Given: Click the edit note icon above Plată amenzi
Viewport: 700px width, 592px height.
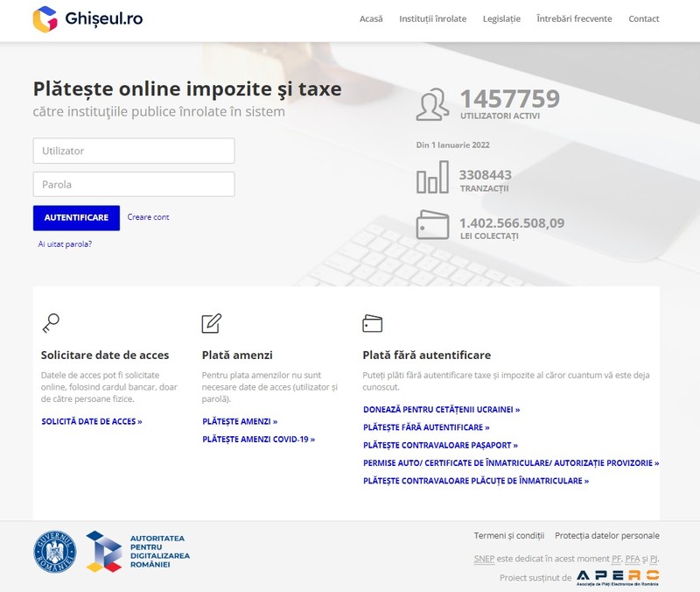Looking at the screenshot, I should (212, 323).
